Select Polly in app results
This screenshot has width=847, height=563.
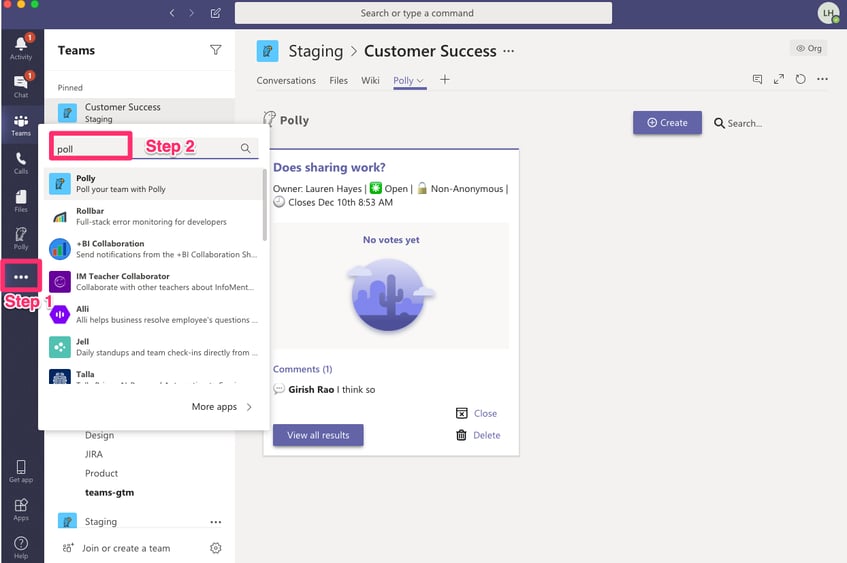coord(153,184)
